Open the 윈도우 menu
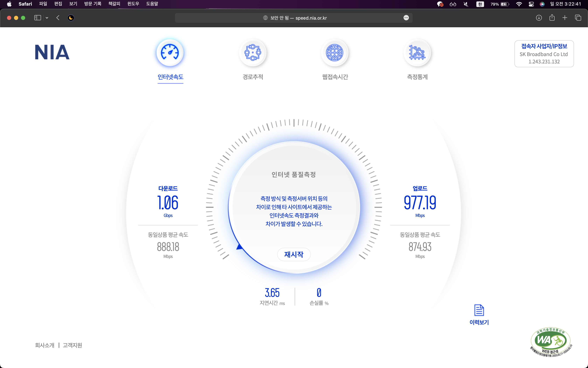 tap(133, 4)
